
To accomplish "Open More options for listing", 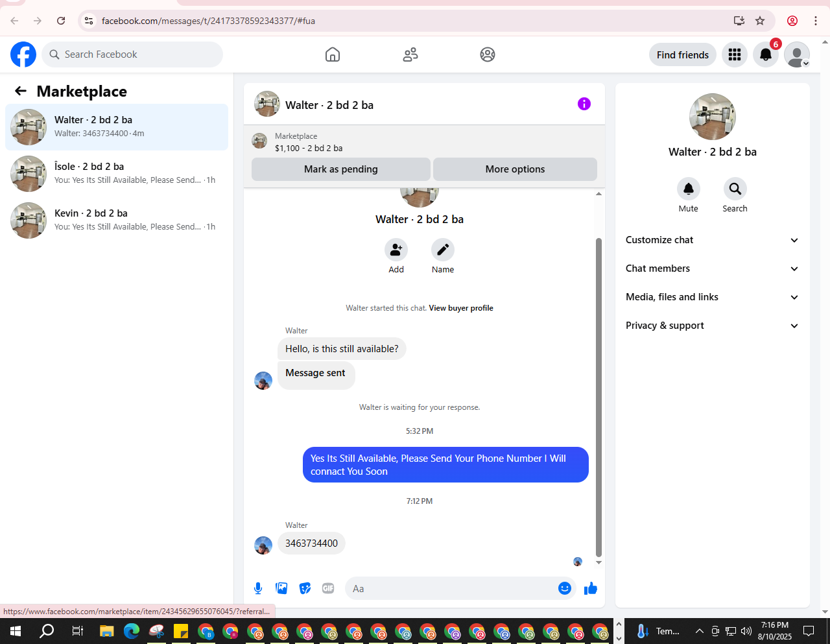I will (515, 169).
